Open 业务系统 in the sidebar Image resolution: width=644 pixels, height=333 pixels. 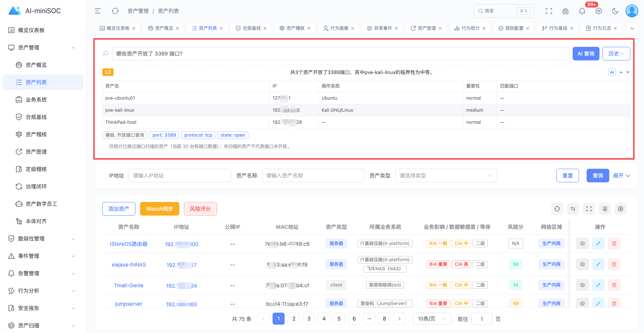(x=43, y=100)
